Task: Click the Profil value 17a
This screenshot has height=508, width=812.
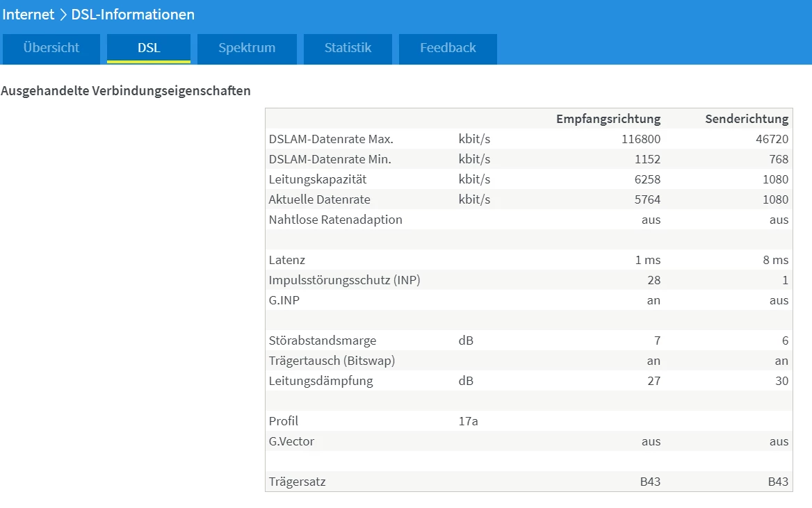Action: click(x=468, y=421)
